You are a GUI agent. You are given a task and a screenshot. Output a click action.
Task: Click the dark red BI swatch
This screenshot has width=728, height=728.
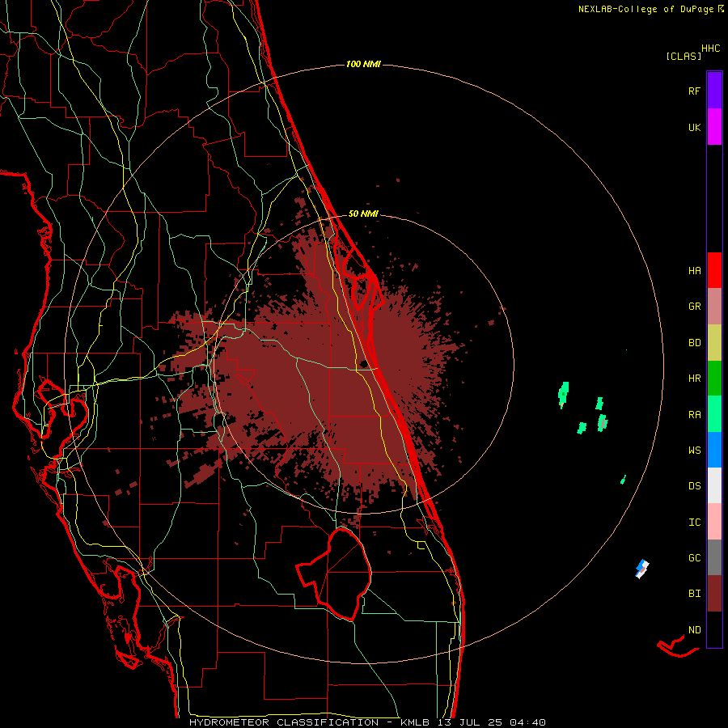tap(714, 594)
